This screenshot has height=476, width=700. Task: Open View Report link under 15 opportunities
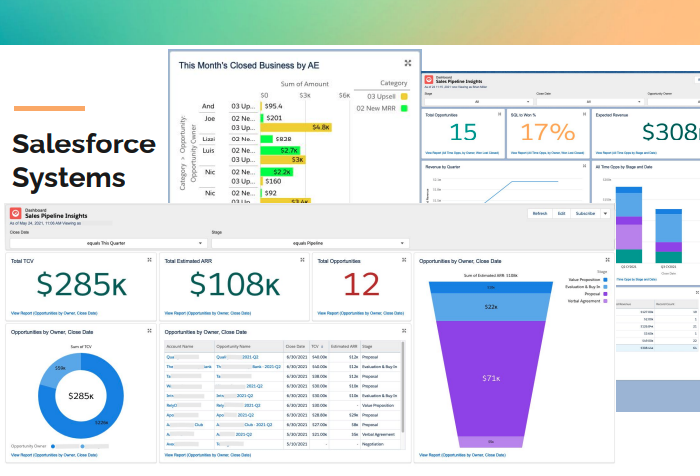point(462,153)
